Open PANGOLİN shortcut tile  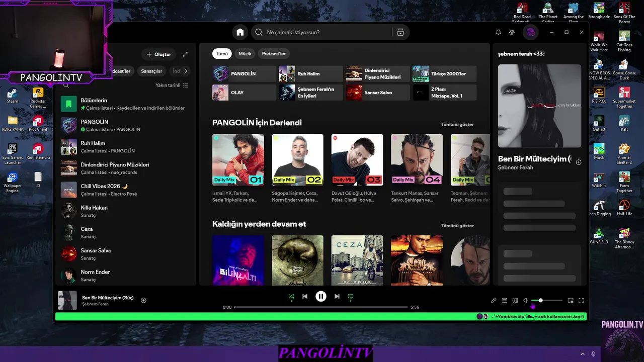(244, 73)
